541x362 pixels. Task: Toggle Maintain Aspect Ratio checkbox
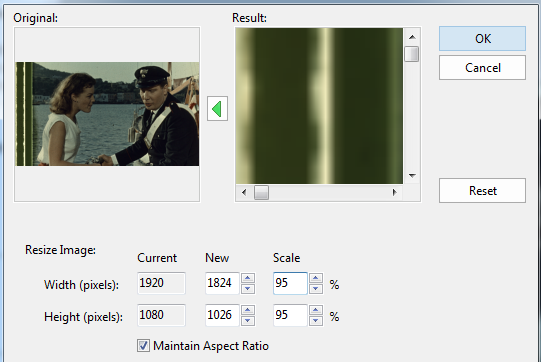(143, 345)
